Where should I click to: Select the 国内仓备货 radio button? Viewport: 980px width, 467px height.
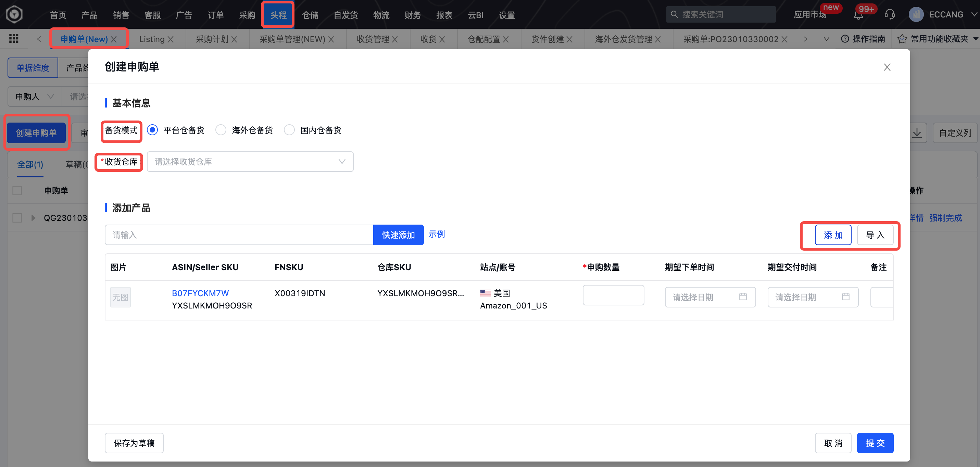click(289, 130)
